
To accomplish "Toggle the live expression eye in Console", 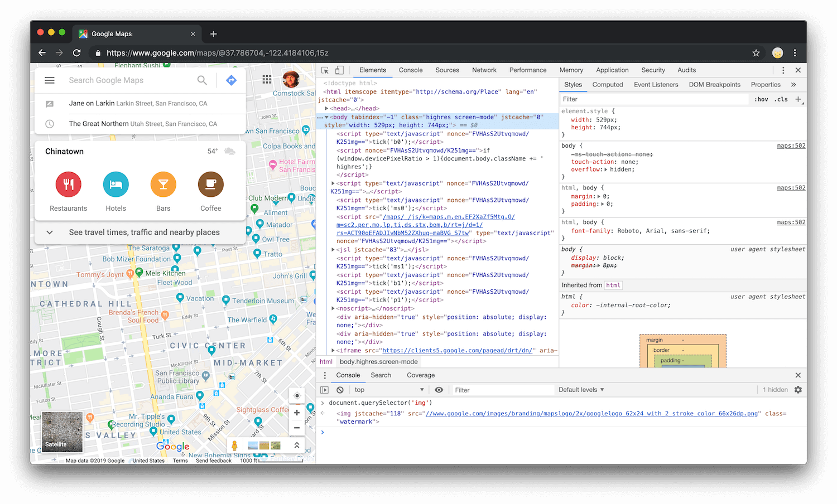I will click(x=439, y=390).
